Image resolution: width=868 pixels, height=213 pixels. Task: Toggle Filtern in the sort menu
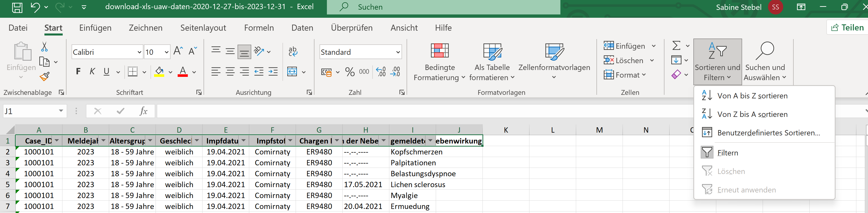[x=764, y=152]
